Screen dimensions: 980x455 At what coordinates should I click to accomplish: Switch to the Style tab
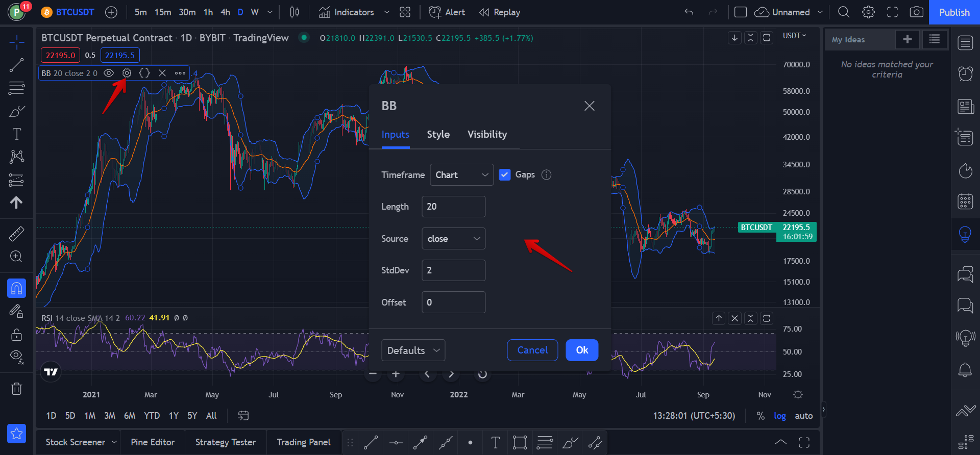tap(438, 134)
